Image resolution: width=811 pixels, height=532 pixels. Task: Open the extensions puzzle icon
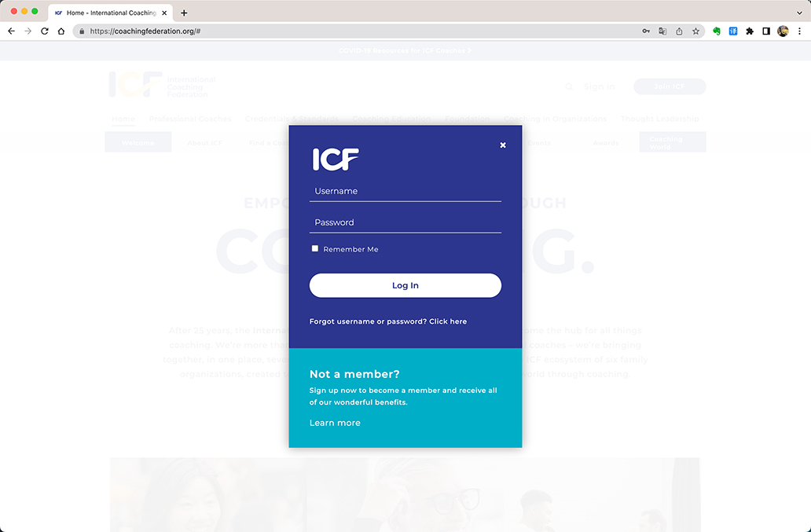pos(750,31)
